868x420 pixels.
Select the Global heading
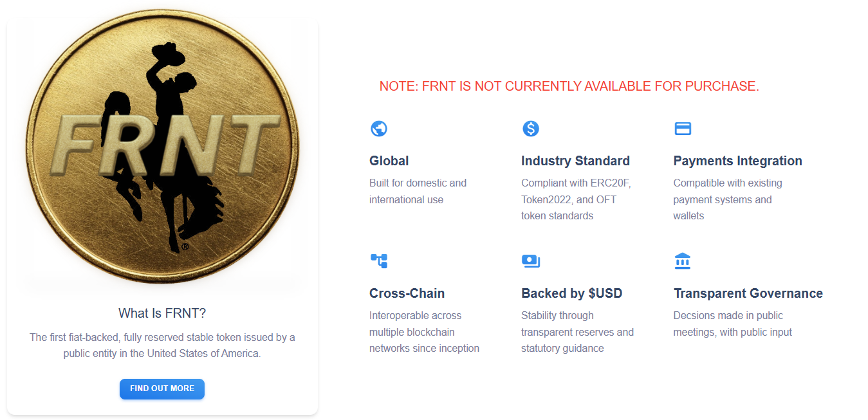389,161
